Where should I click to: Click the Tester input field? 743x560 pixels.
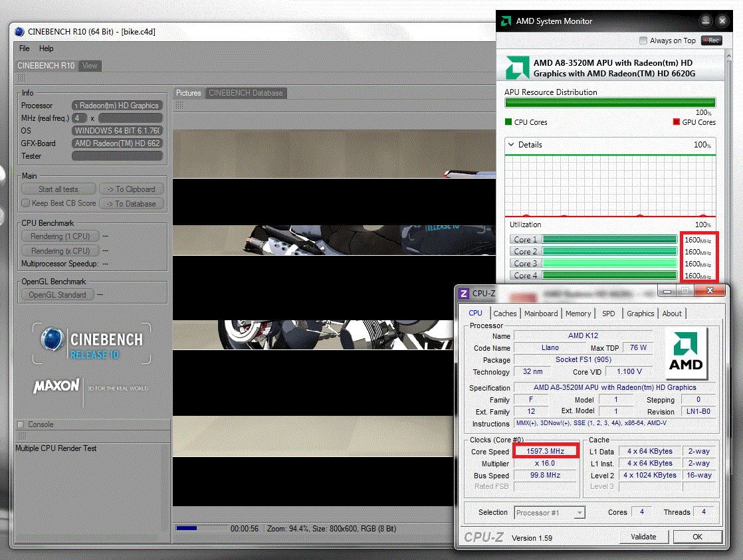point(117,156)
